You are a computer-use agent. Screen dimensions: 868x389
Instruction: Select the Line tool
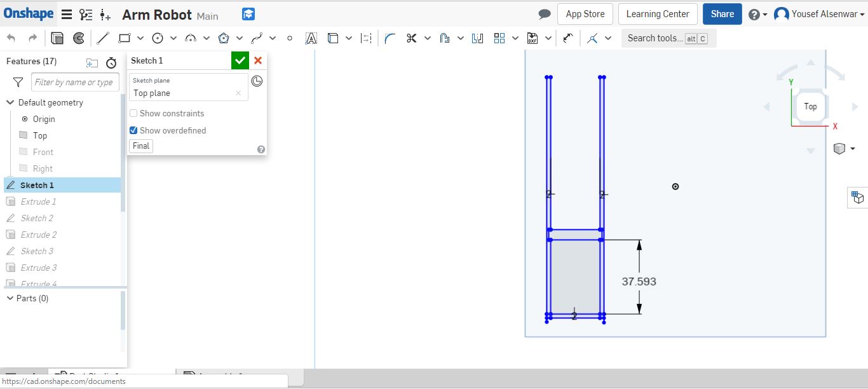point(103,38)
